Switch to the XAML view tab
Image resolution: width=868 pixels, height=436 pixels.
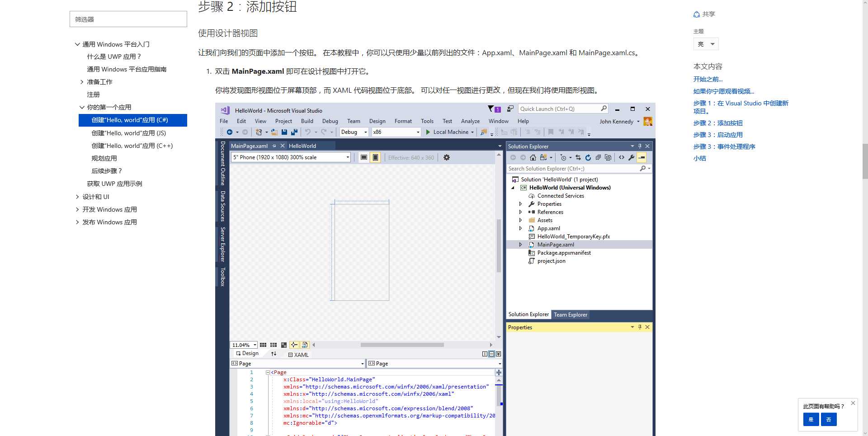(x=298, y=355)
